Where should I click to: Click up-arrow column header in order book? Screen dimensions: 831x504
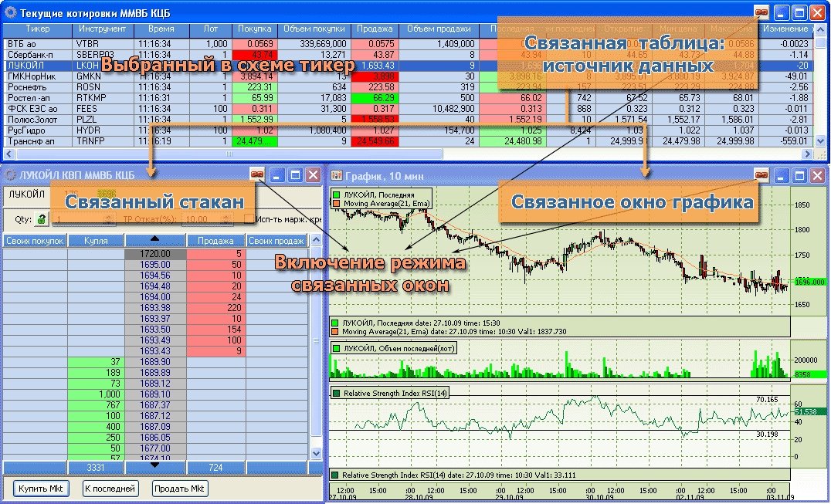154,240
